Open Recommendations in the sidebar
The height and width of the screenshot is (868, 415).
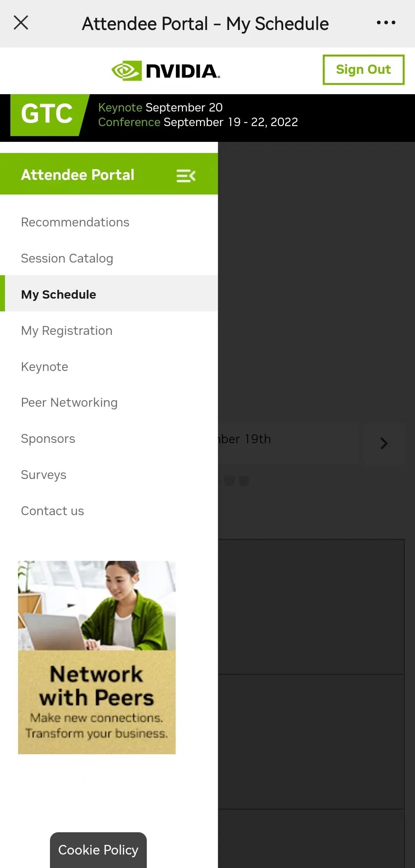coord(75,222)
